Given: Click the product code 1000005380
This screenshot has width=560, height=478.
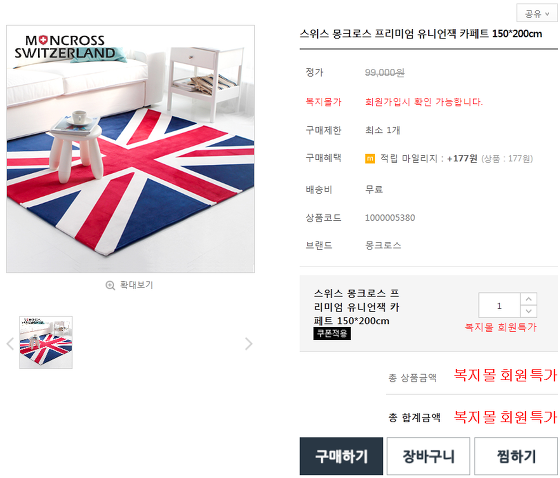Looking at the screenshot, I should [x=390, y=218].
